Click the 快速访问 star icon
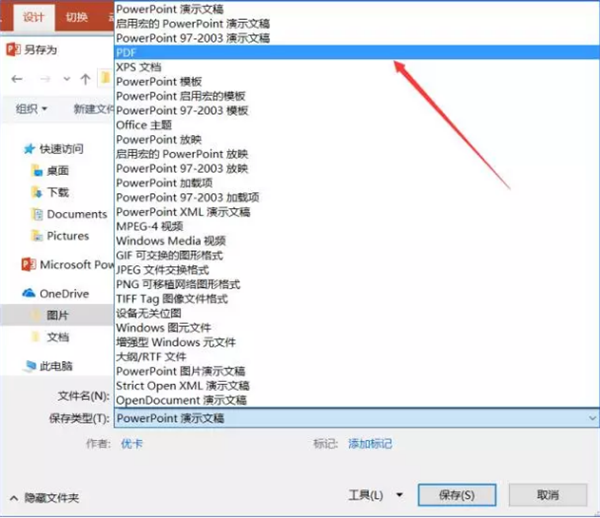600x518 pixels. coord(29,149)
